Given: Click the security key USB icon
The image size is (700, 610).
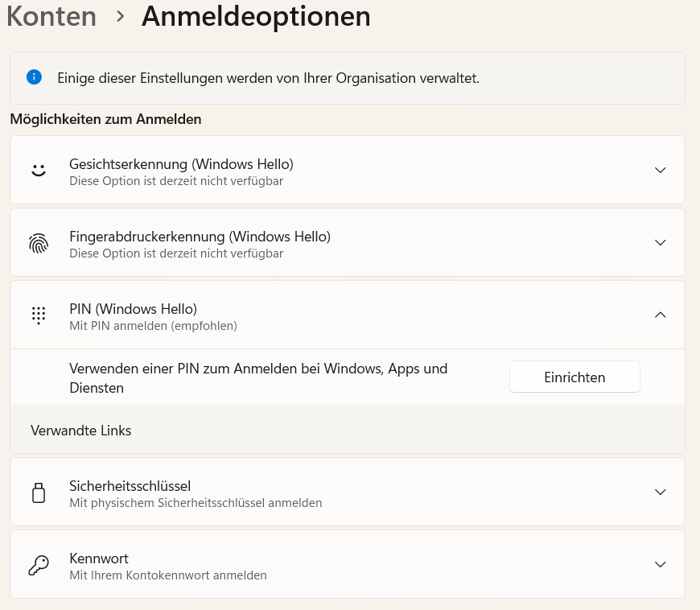Looking at the screenshot, I should point(39,493).
